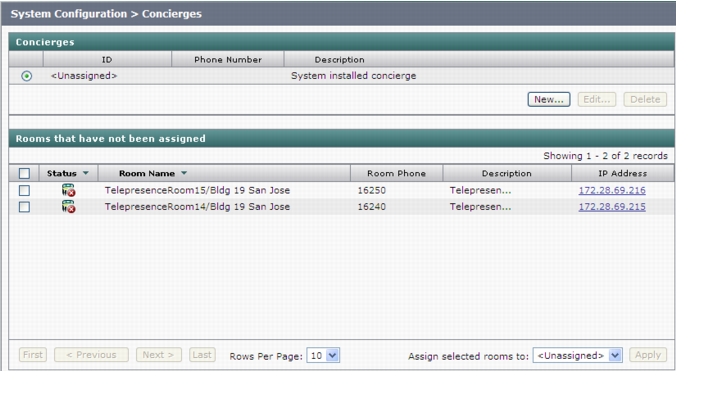The image size is (701, 395).
Task: Click the error status icon for TelepresenceRoom14
Action: [x=68, y=206]
